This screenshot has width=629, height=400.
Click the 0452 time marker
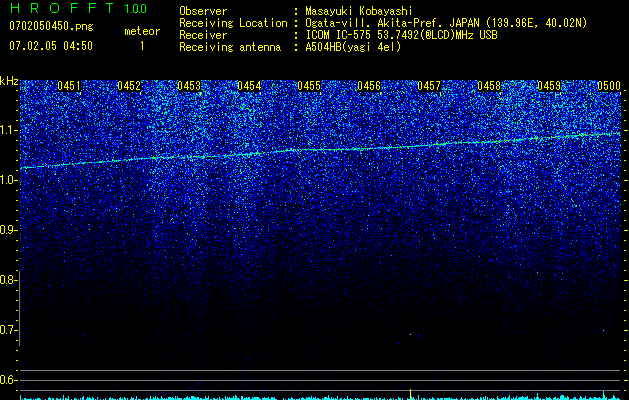point(129,86)
